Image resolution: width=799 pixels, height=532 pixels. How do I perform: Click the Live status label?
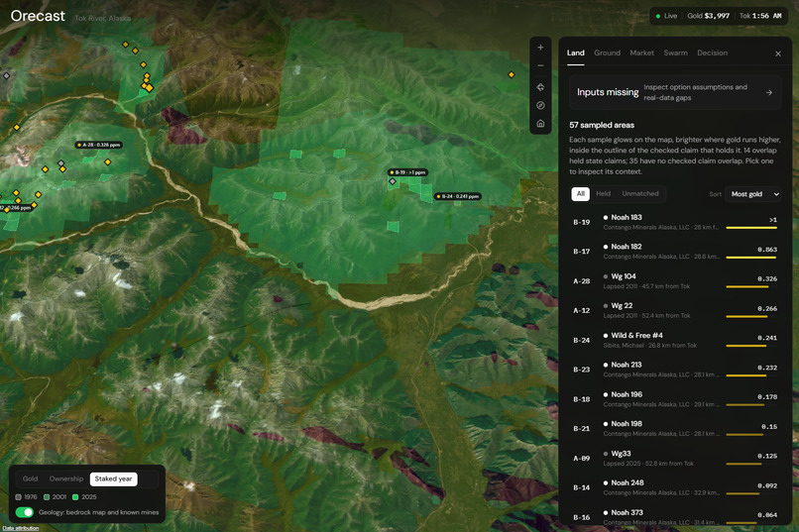click(670, 16)
